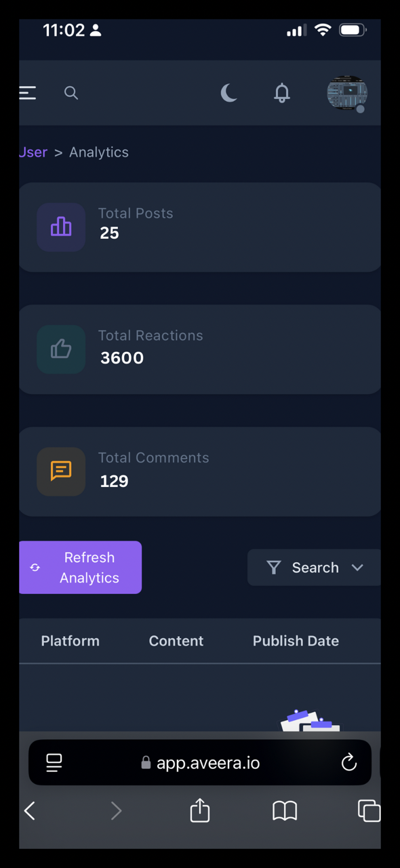Open notifications via the bell icon
Screen dimensions: 400x868
coord(282,93)
